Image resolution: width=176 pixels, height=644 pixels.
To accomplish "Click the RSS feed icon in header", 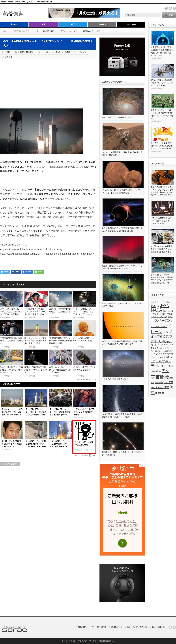I will pos(166,8).
